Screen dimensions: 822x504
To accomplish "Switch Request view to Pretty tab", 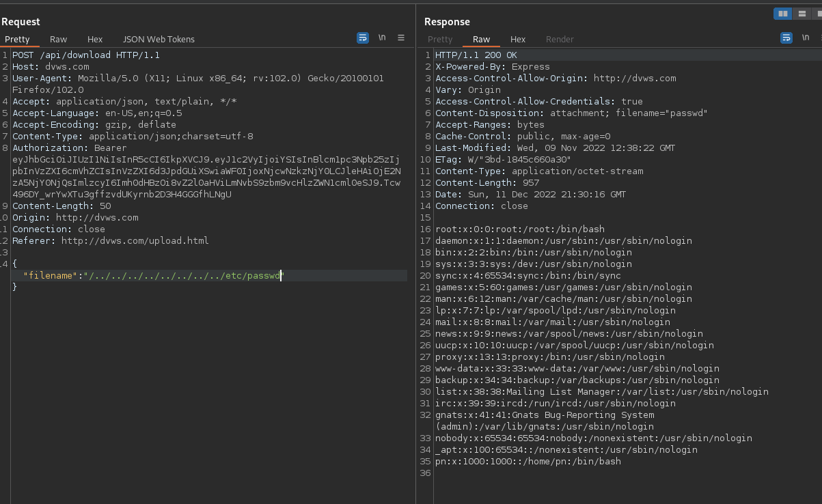I will click(x=17, y=40).
